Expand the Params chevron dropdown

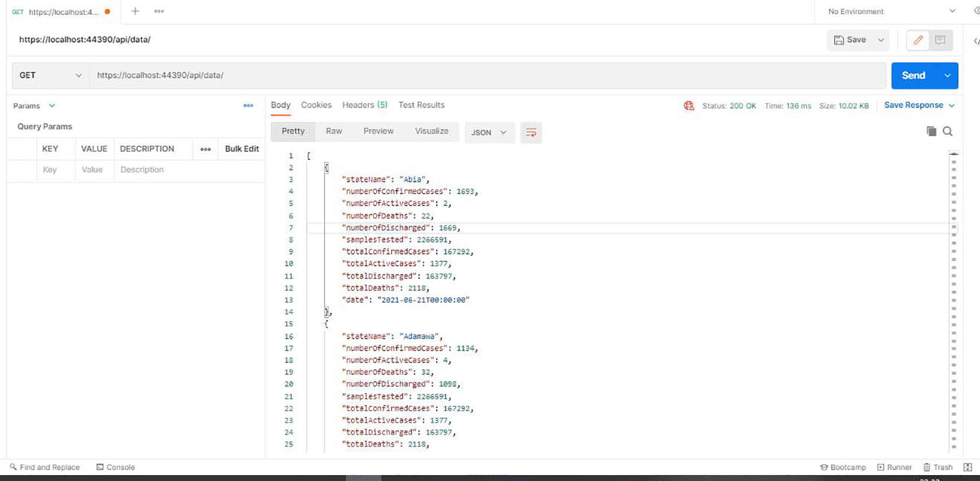click(x=52, y=105)
